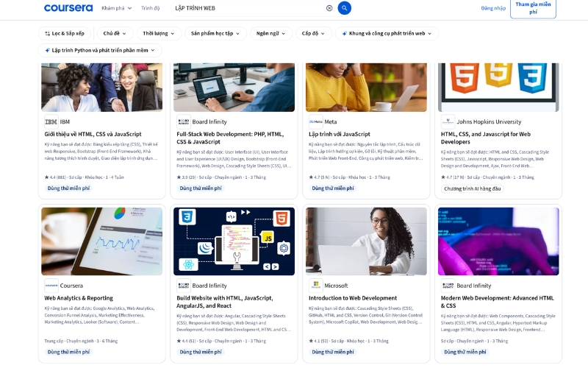Click Dùng thử miễn phí on Microsoft card

(333, 352)
